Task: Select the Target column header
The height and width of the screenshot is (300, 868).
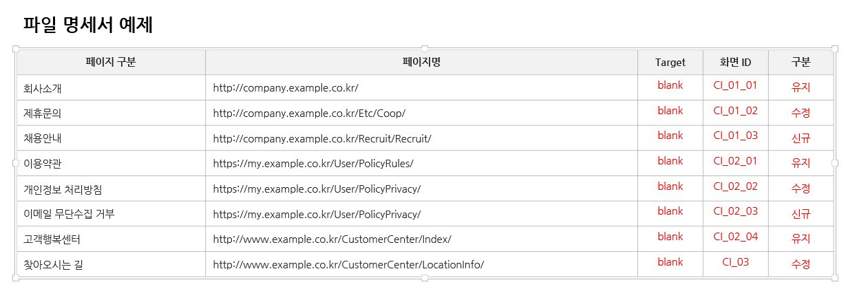Action: coord(670,62)
